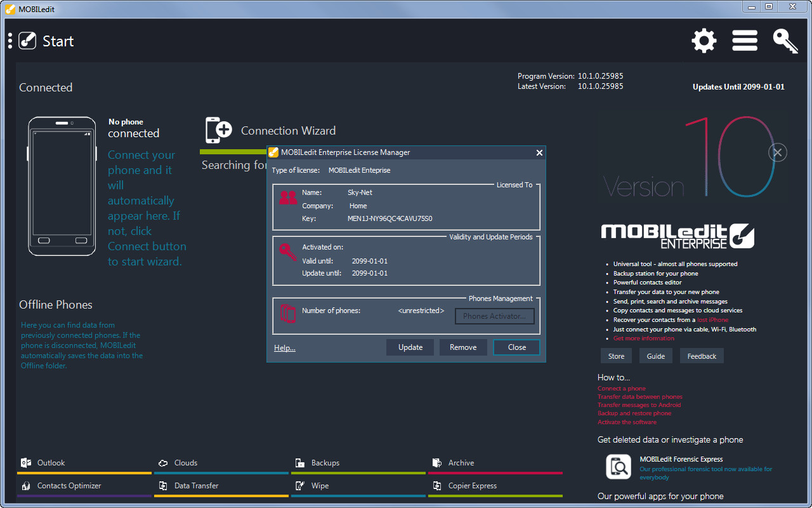
Task: Click the Backups icon
Action: pos(300,463)
